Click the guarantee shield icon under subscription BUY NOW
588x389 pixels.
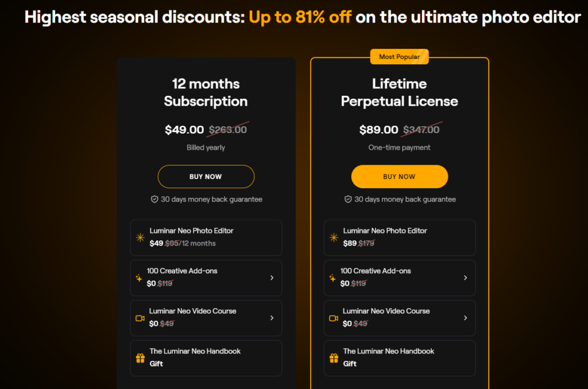[154, 199]
